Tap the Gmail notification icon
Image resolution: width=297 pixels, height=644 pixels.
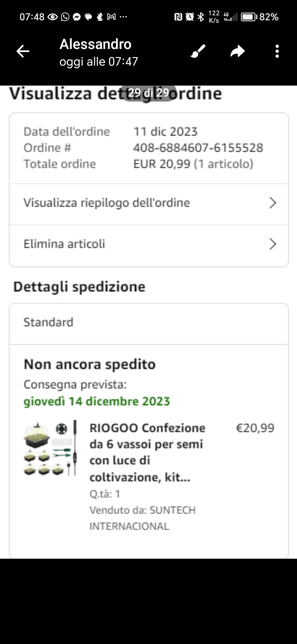111,17
